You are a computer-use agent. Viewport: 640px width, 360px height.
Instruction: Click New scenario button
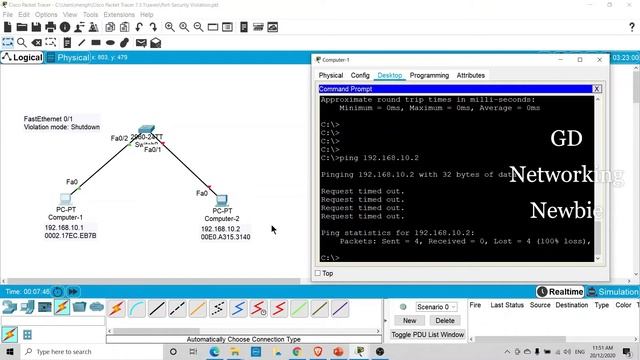409,321
